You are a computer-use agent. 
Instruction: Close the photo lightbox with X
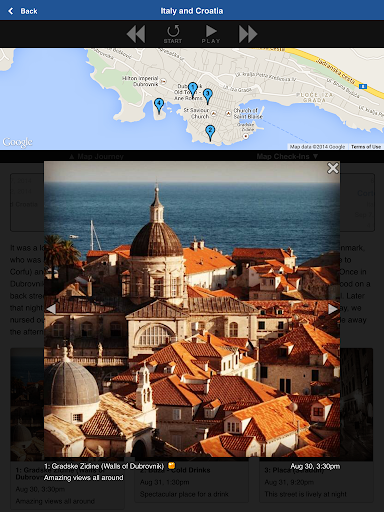click(x=332, y=168)
